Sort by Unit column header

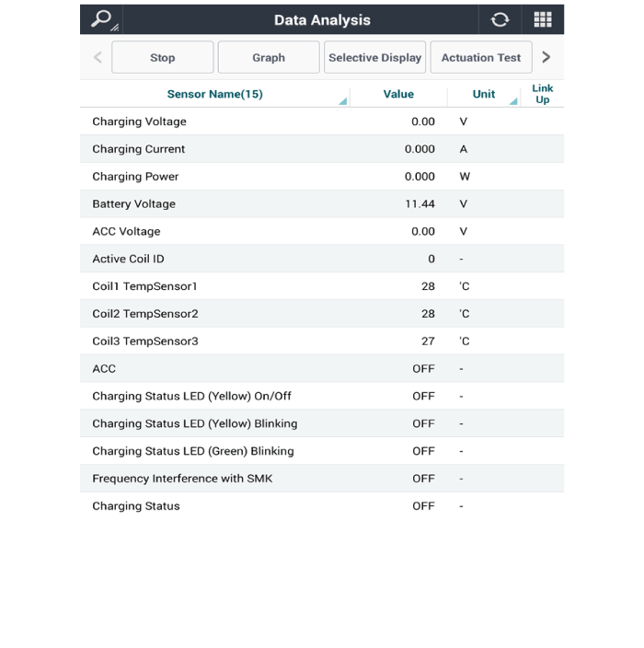(x=484, y=94)
